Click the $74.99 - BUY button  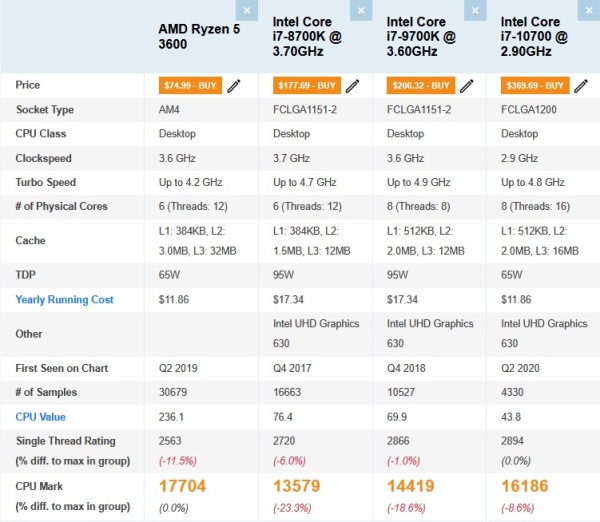pos(190,85)
